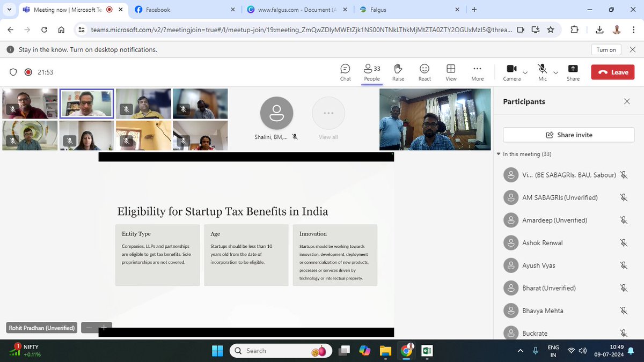Click mic icon beside Ayush Vyas
Screen dimensions: 644x362
(x=623, y=265)
